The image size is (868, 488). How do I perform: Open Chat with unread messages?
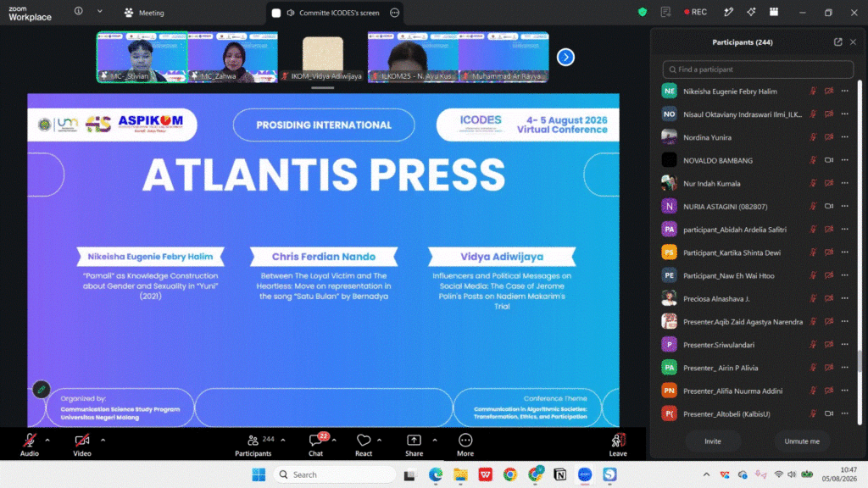coord(316,445)
